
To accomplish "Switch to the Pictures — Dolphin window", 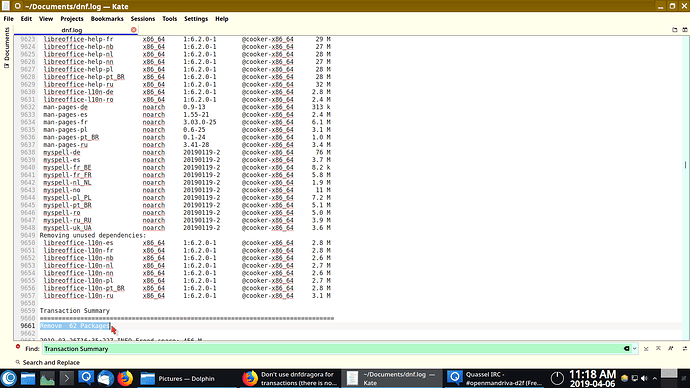I will coord(187,378).
